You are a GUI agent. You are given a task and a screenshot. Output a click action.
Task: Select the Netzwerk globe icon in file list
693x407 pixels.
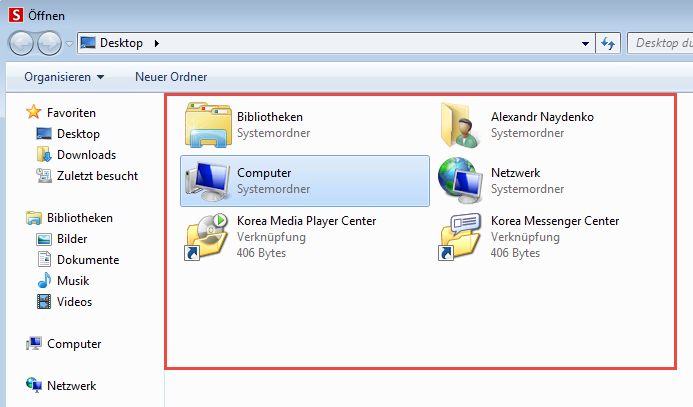tap(460, 181)
